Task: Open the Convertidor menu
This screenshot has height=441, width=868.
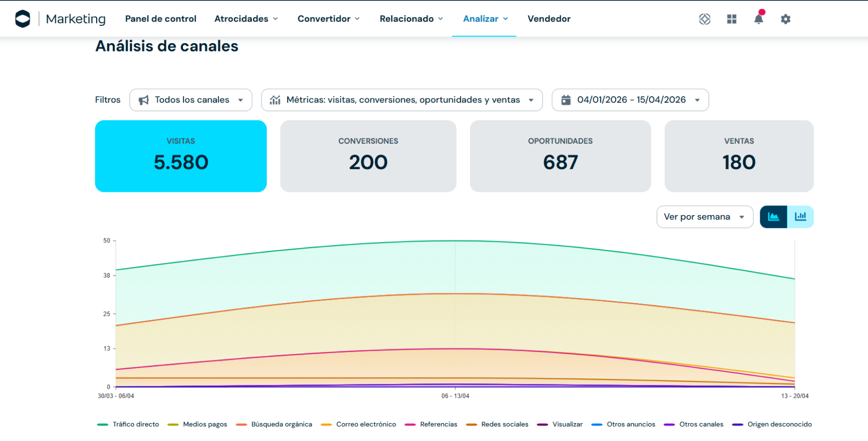Action: (x=328, y=19)
